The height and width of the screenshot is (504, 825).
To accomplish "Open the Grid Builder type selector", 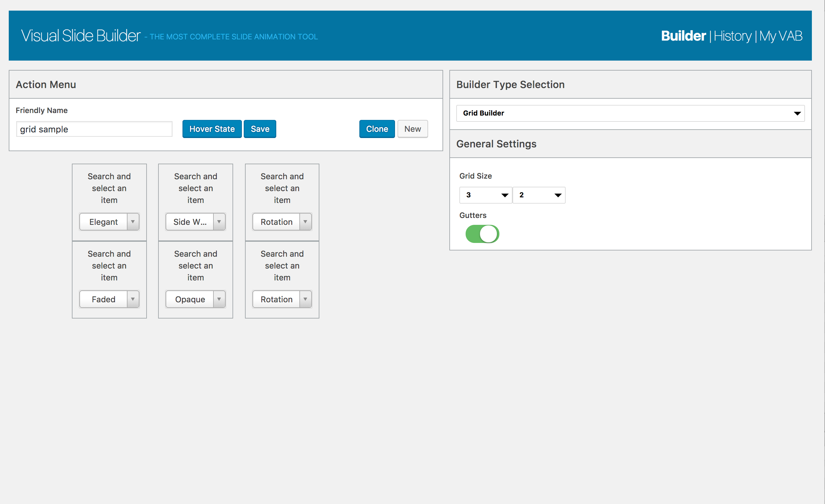I will pyautogui.click(x=630, y=113).
